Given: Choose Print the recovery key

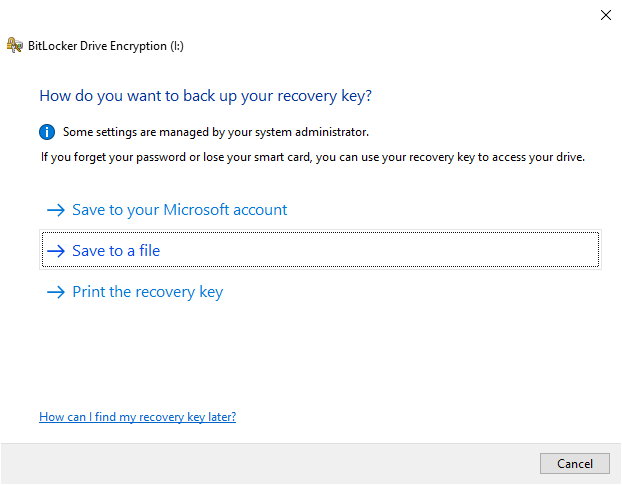Looking at the screenshot, I should 147,292.
